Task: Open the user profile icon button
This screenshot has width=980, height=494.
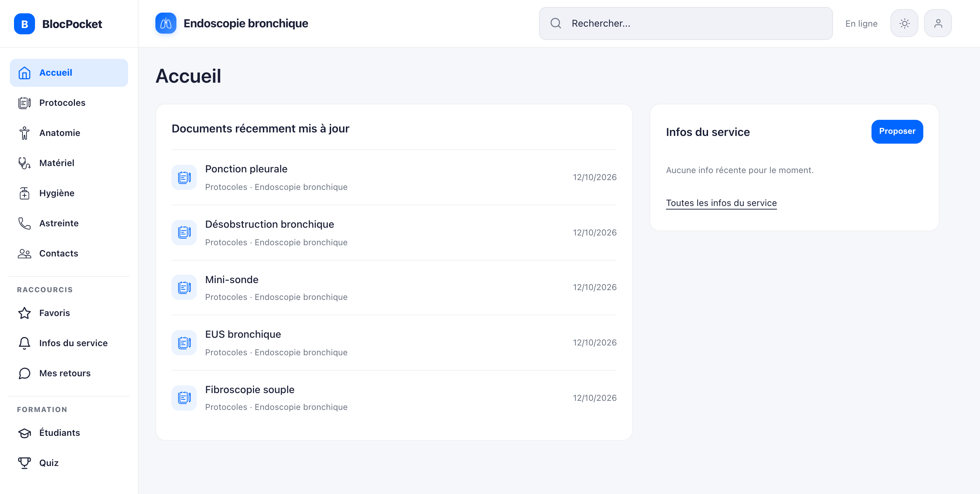Action: click(938, 23)
